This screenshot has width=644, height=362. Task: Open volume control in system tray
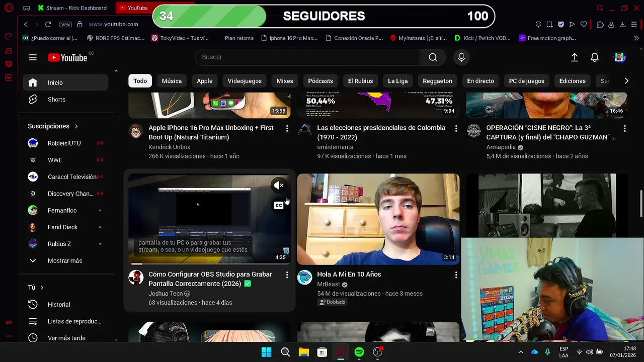pos(589,352)
